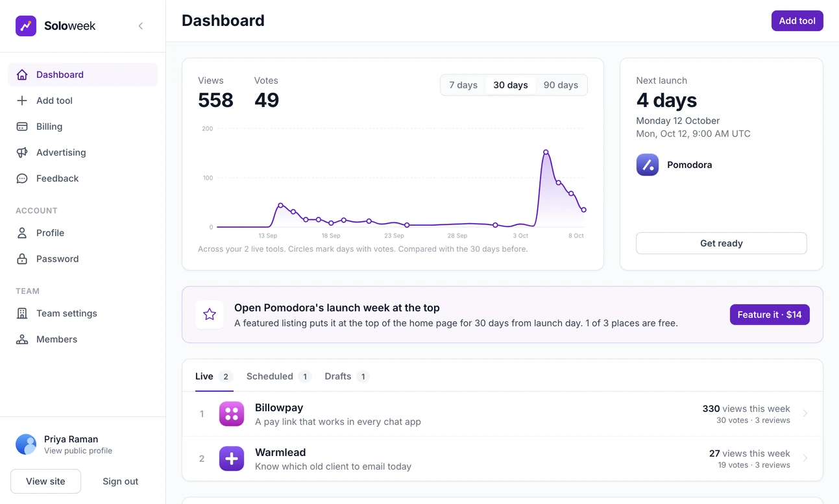Click the Feature it · $14 button
The image size is (839, 504).
click(x=770, y=315)
